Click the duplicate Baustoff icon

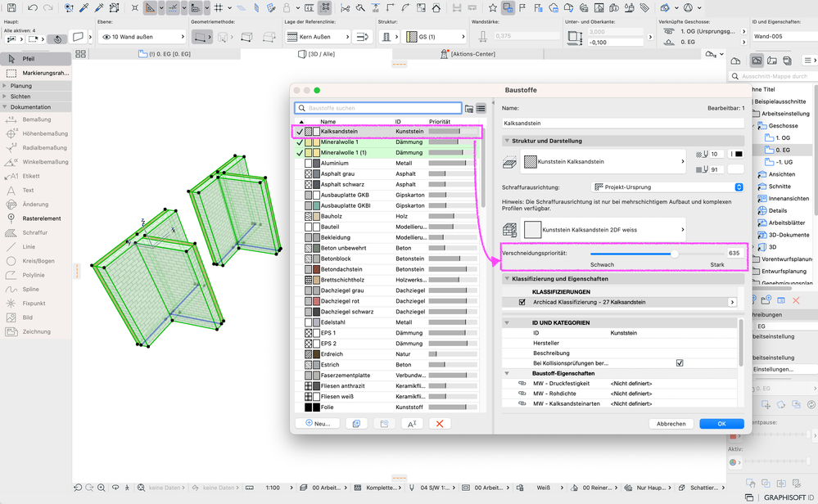(x=356, y=424)
